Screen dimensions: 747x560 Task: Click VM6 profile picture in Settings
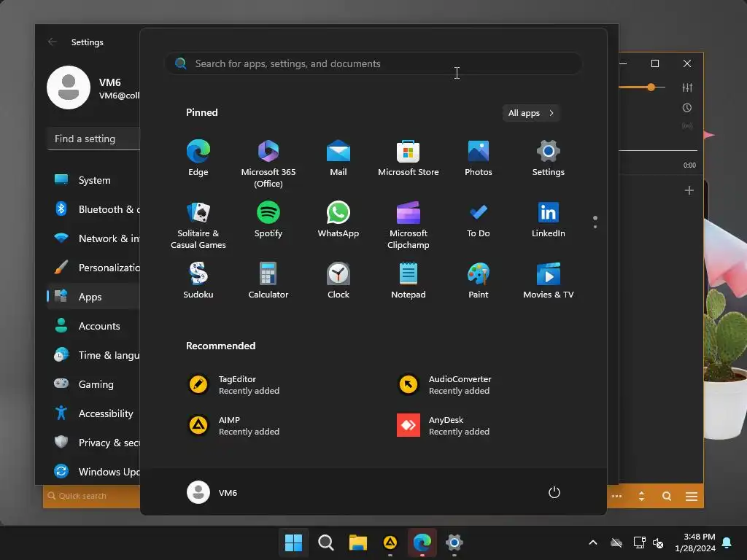69,87
